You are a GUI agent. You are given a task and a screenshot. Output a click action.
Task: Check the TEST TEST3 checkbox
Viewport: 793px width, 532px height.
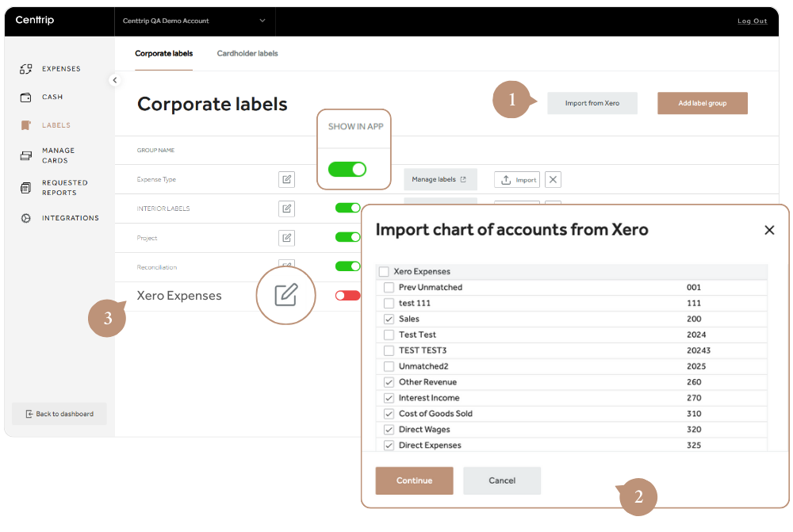tap(389, 350)
